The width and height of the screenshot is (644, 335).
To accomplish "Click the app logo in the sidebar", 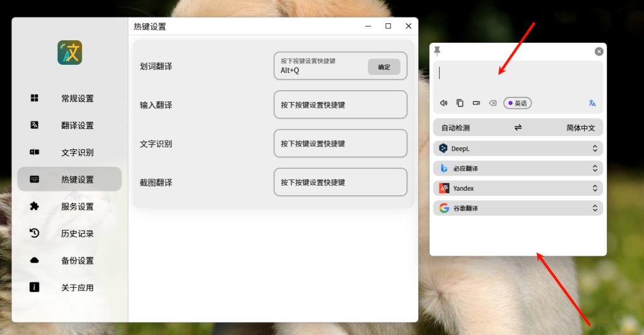I will click(x=70, y=53).
